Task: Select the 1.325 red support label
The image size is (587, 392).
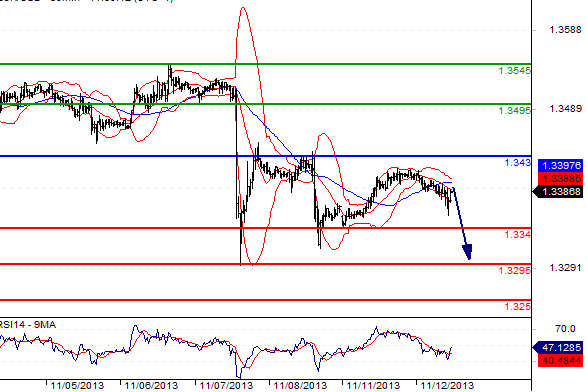Action: click(x=517, y=306)
